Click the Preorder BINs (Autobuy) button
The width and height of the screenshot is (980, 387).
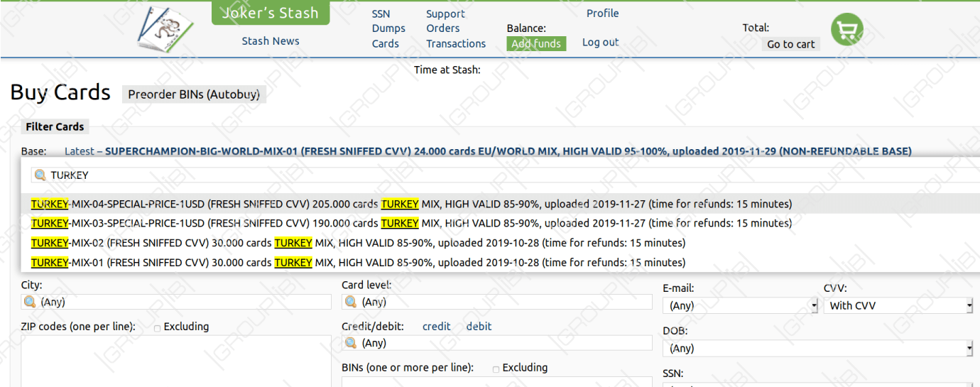(x=194, y=94)
